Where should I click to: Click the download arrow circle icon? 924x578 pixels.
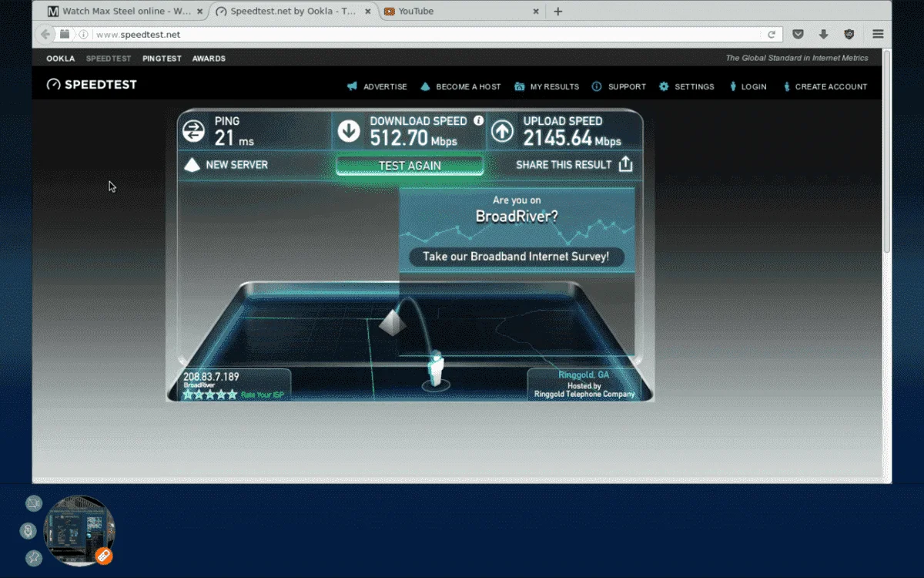coord(349,131)
